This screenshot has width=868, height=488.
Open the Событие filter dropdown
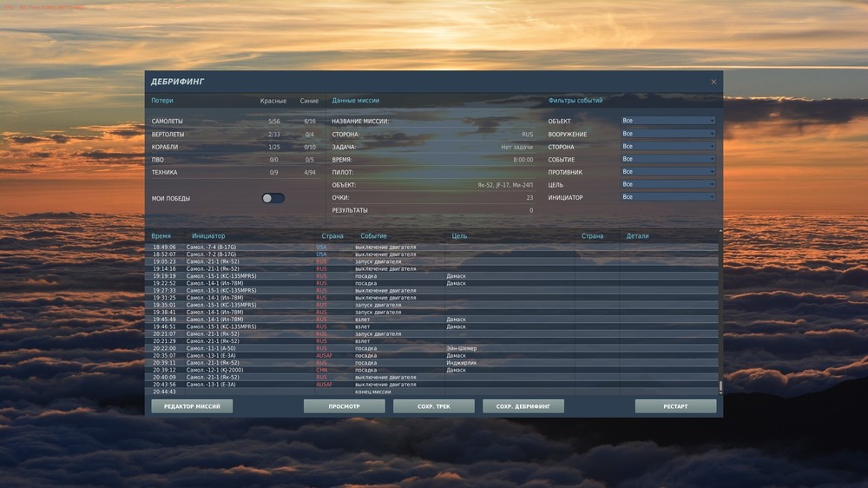[667, 159]
